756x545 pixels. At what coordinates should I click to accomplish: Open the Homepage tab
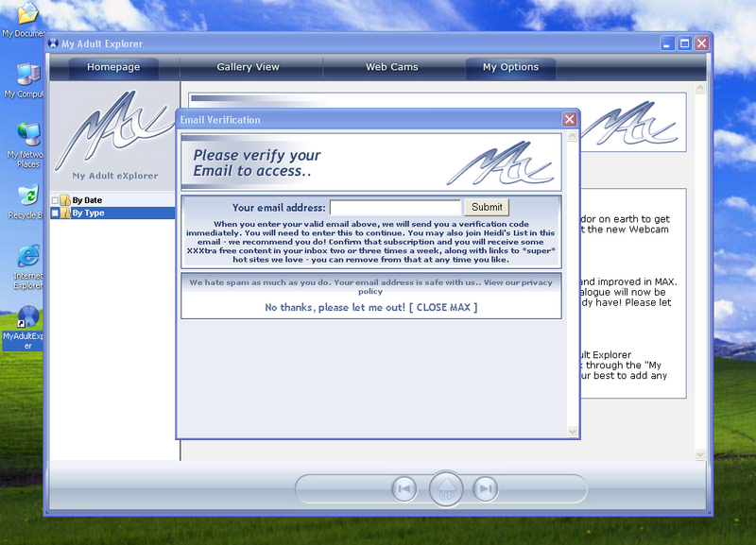pyautogui.click(x=113, y=67)
